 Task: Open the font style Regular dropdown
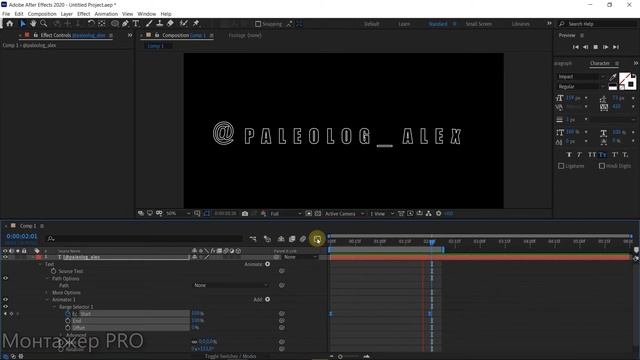pos(581,87)
